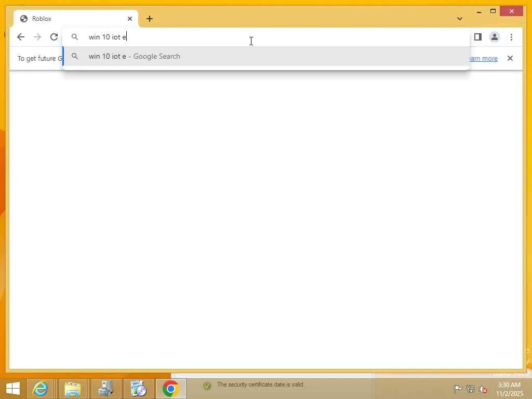Viewport: 532px width, 399px height.
Task: Open Action Center flag icon
Action: point(458,389)
